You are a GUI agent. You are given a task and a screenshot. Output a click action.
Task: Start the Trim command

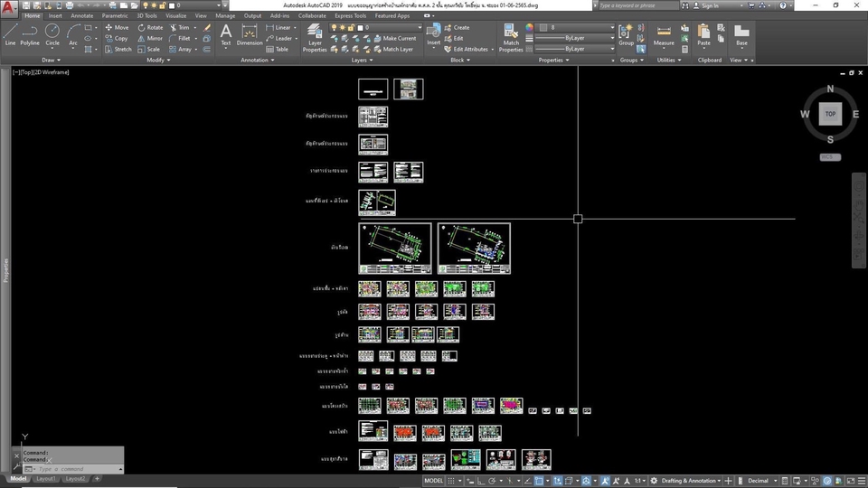(x=179, y=27)
